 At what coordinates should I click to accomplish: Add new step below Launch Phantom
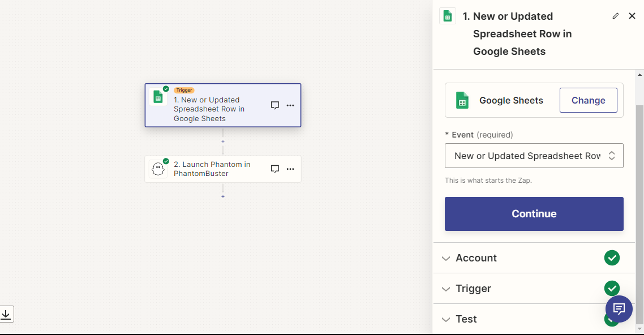click(223, 197)
